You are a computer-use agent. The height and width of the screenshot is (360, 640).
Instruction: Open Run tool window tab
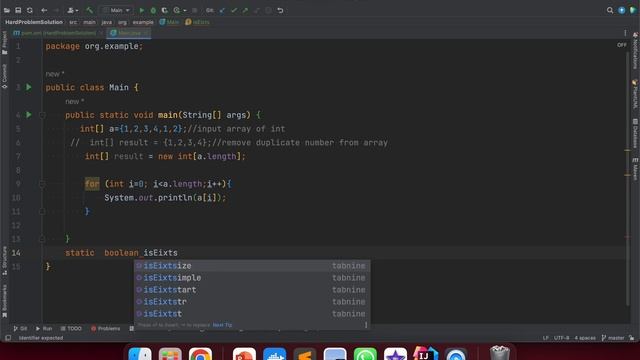tap(44, 329)
